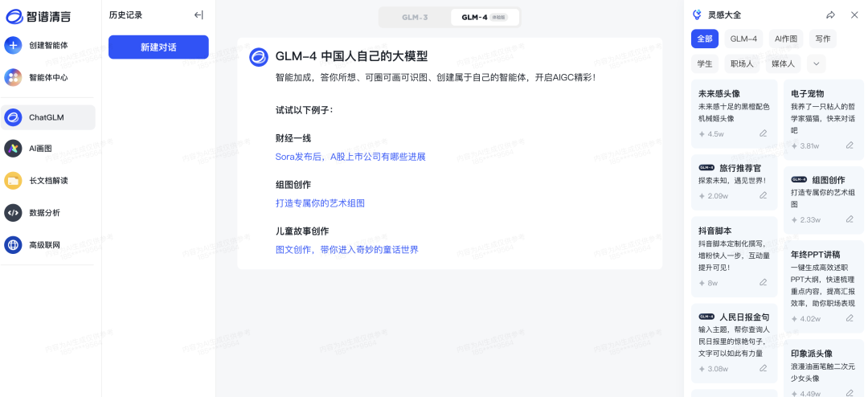Open the AI画图 sidebar icon
Viewport: 868px width, 397px height.
[13, 149]
